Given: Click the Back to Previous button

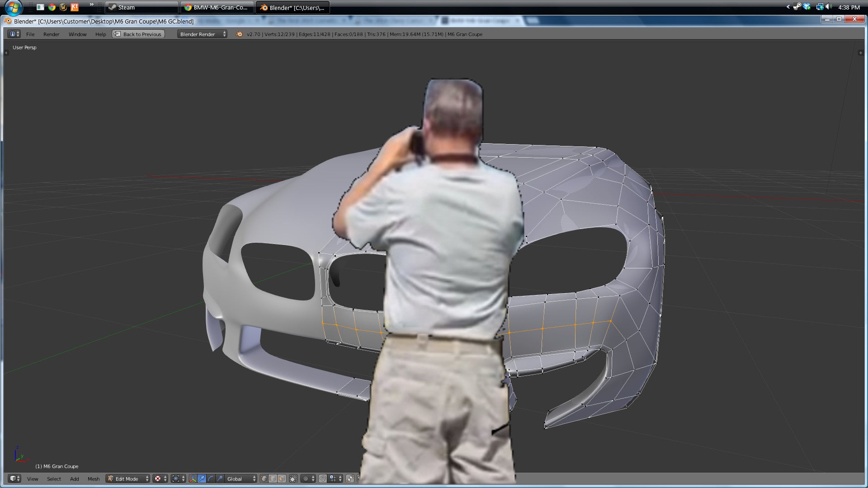Looking at the screenshot, I should pos(138,34).
